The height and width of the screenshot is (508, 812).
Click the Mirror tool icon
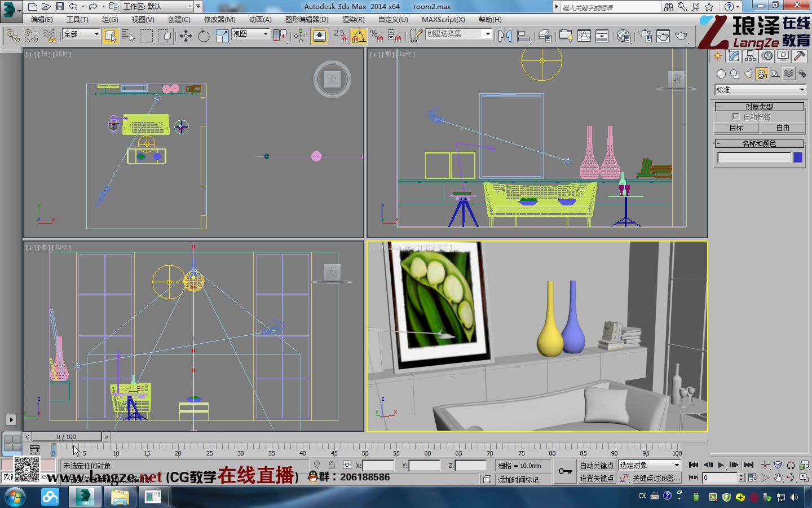[505, 36]
